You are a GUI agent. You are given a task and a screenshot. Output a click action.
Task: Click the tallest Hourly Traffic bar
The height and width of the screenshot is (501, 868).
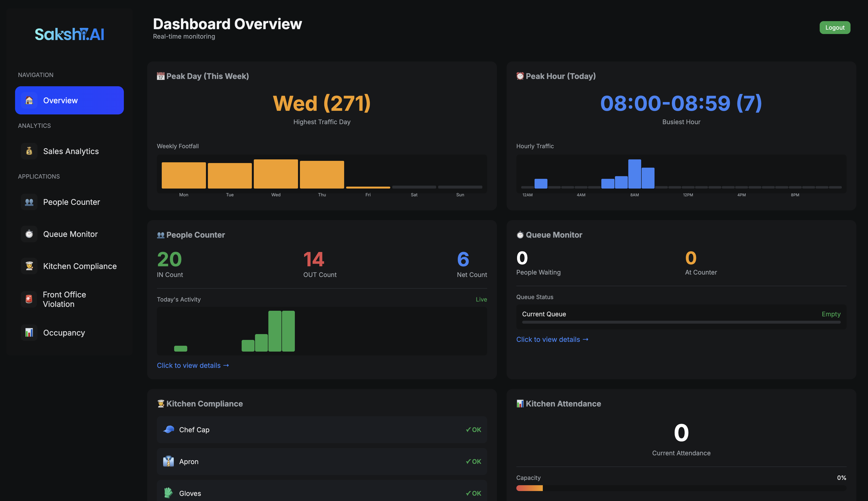coord(635,174)
